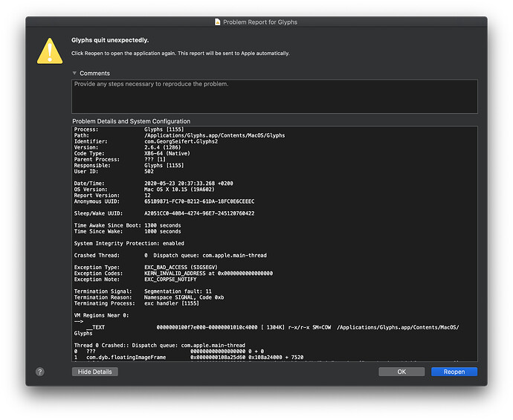
Task: Select the Crashed Thread dispatch queue line
Action: coord(170,256)
